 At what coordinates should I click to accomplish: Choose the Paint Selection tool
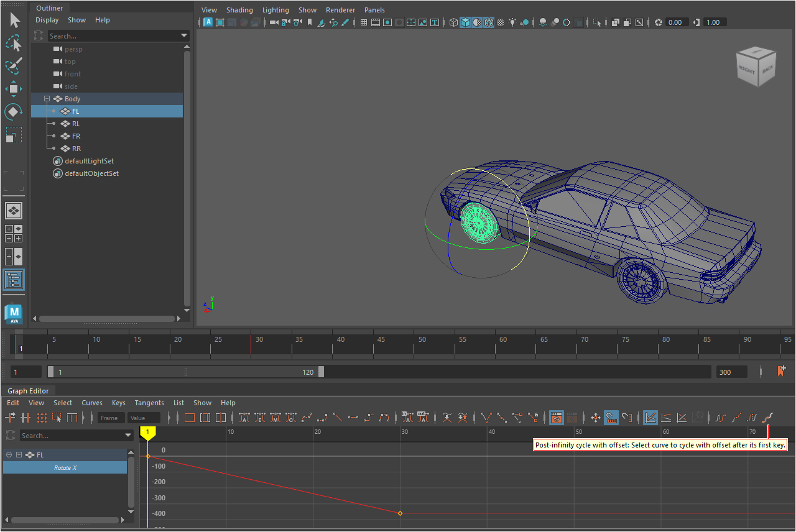(14, 65)
